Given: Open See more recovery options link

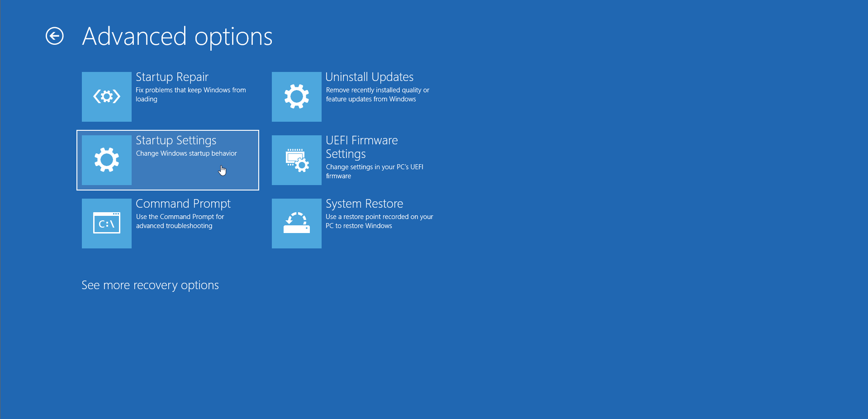Looking at the screenshot, I should 150,285.
